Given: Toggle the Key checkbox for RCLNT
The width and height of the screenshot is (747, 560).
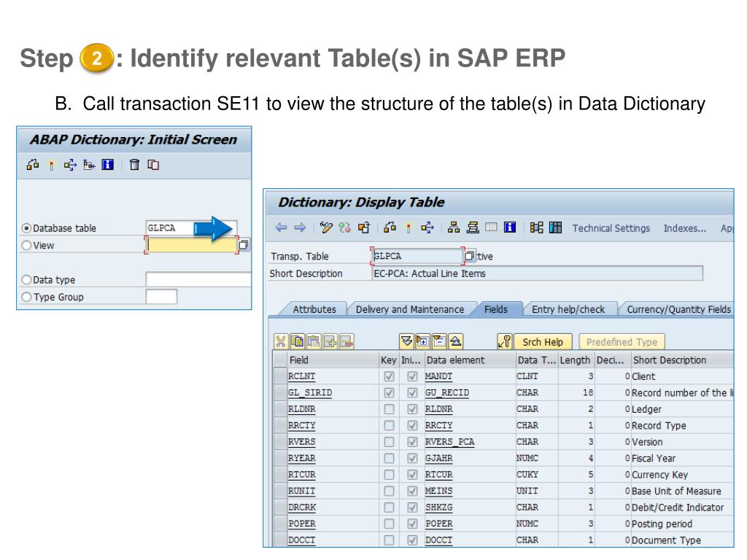Looking at the screenshot, I should [390, 377].
